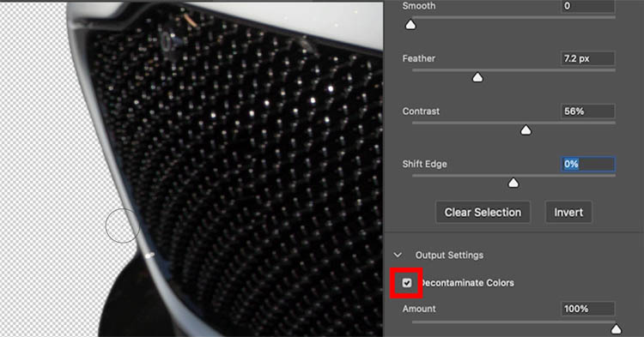Click the Feather slider handle
644x337 pixels.
[477, 77]
